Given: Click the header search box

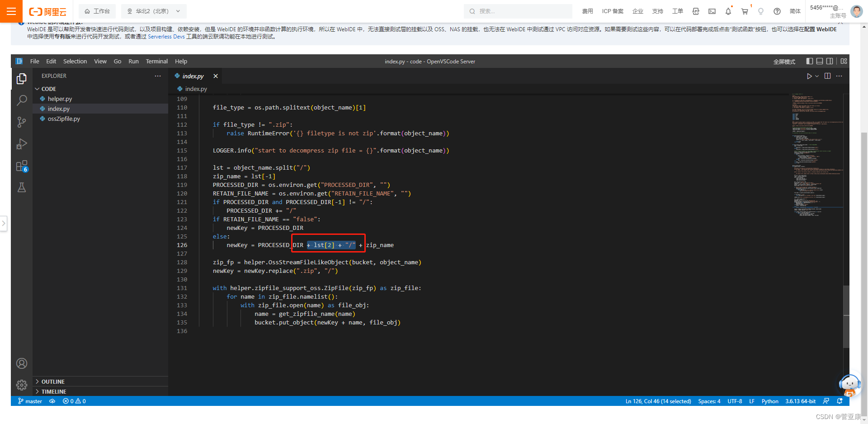Looking at the screenshot, I should click(518, 11).
